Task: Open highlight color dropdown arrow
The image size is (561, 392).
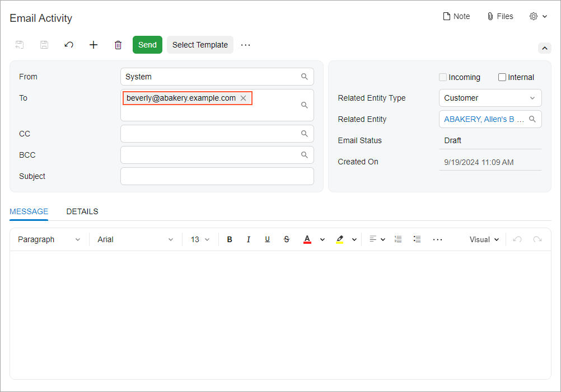Action: [354, 240]
